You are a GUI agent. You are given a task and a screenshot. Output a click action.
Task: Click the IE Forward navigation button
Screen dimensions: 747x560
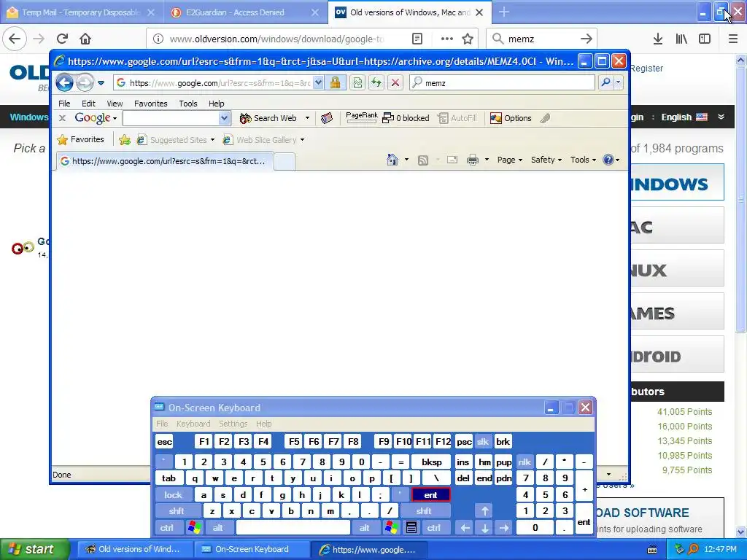[85, 83]
